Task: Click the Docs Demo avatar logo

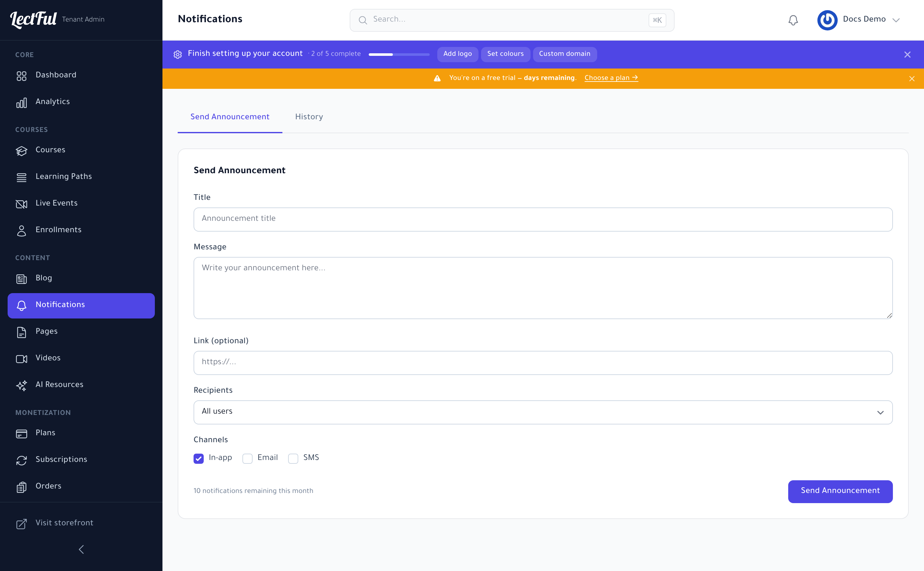Action: coord(827,20)
